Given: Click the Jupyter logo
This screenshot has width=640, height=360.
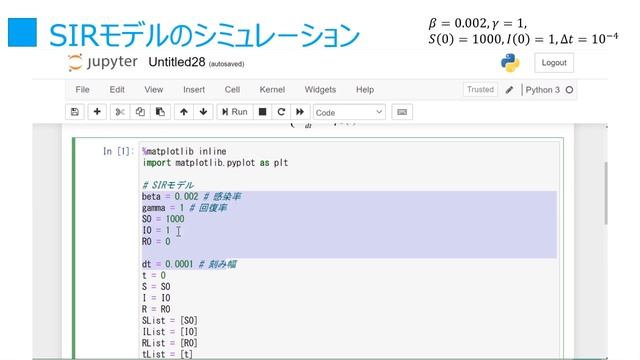Looking at the screenshot, I should click(x=103, y=62).
